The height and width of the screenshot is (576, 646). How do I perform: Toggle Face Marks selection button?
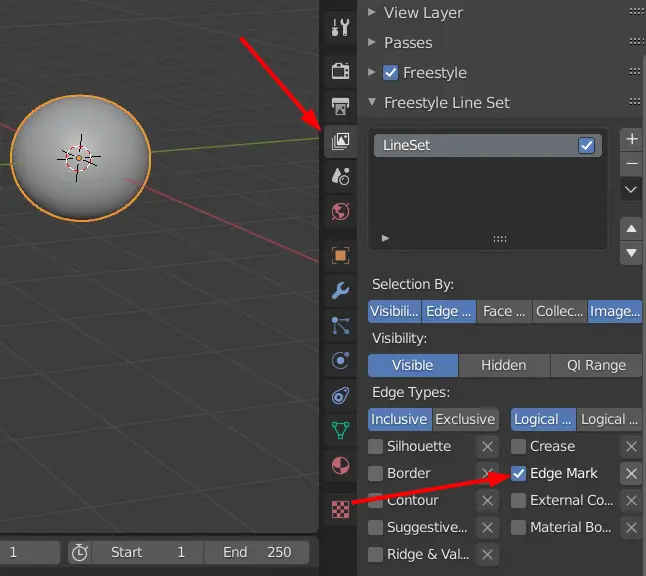click(504, 311)
